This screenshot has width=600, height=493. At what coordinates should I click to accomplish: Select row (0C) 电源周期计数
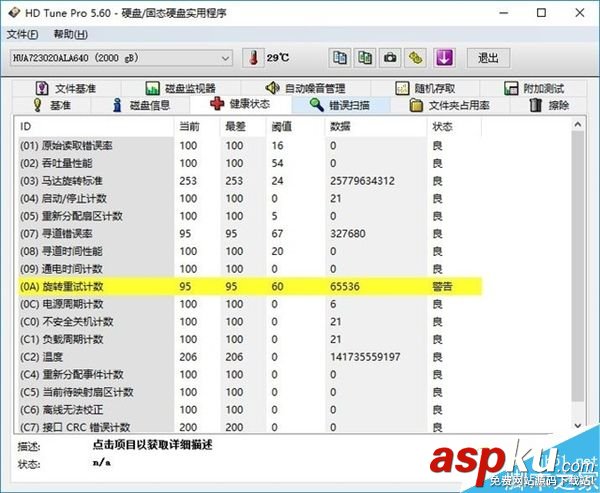tap(249, 304)
